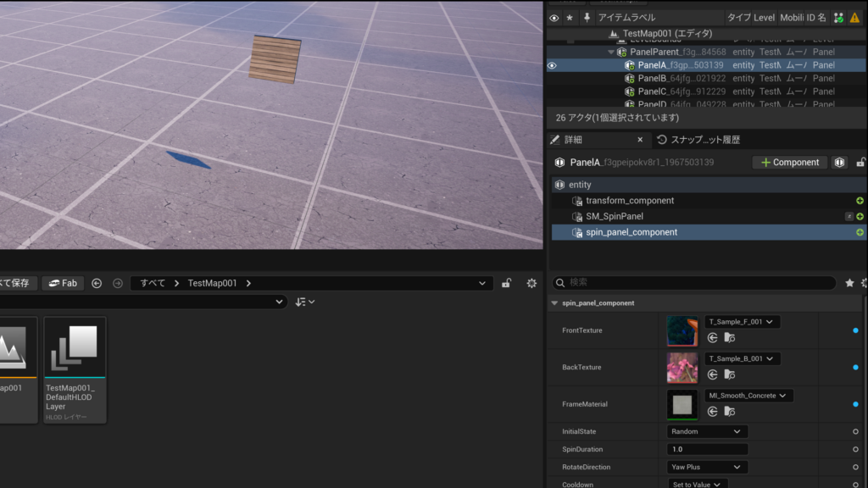
Task: Click the SpinDuration value field
Action: coord(707,449)
